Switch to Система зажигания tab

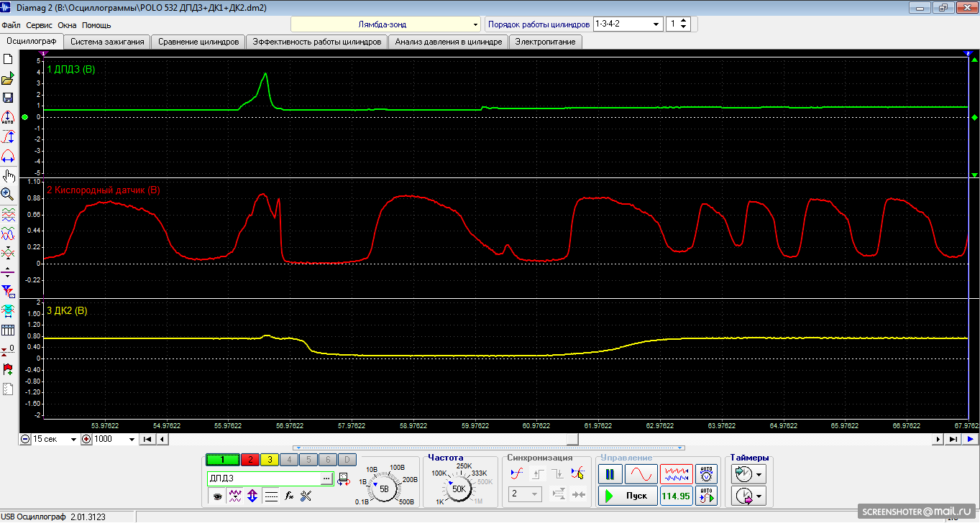107,42
